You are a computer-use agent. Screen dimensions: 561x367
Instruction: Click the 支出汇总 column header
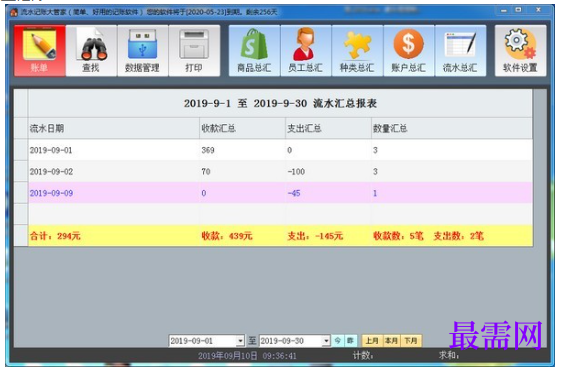click(328, 128)
